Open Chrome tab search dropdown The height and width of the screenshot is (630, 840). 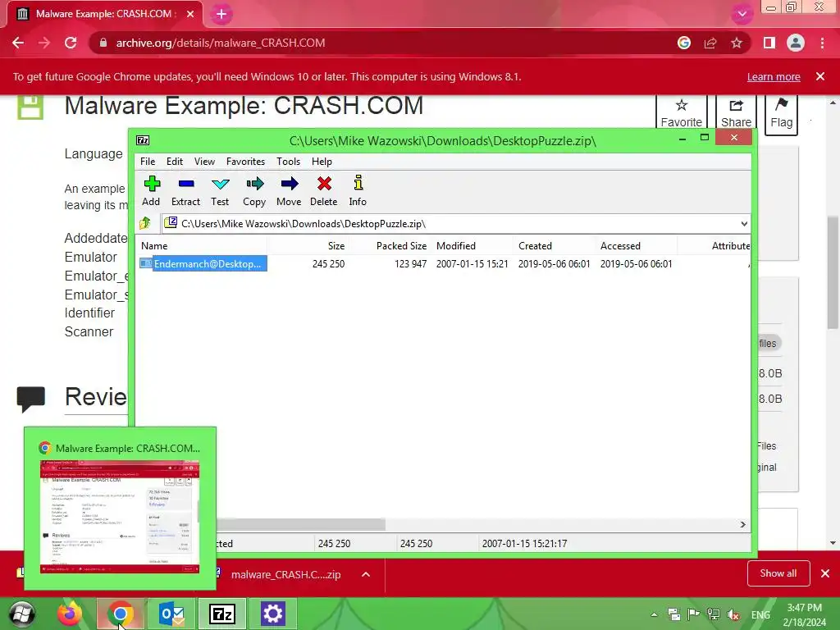point(742,14)
